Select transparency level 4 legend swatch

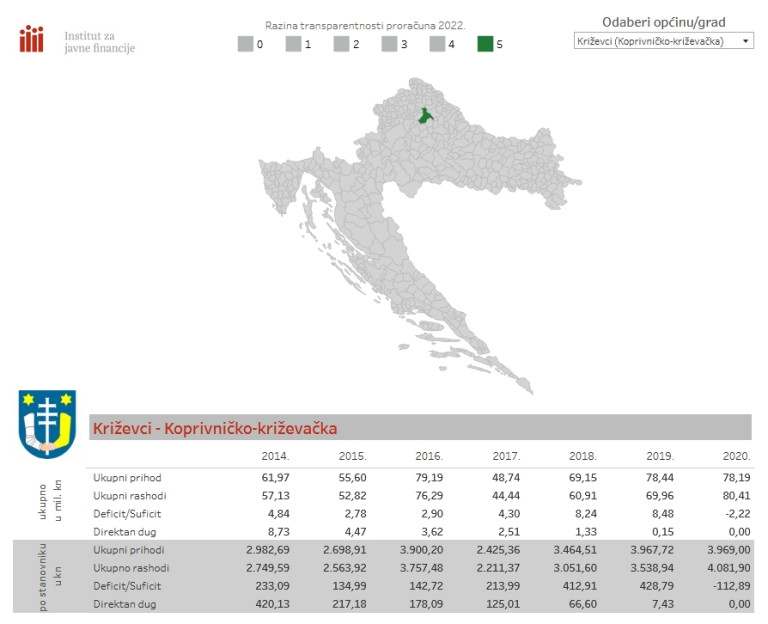click(437, 44)
